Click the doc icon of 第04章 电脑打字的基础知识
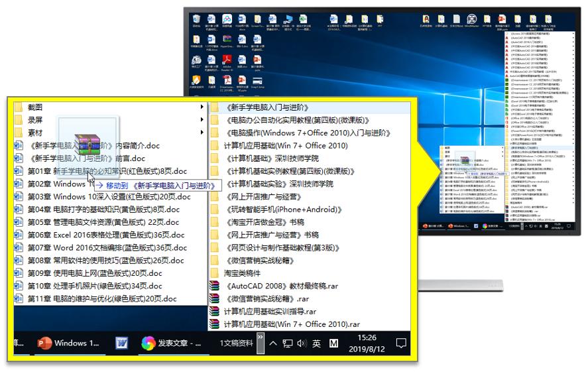 (19, 210)
